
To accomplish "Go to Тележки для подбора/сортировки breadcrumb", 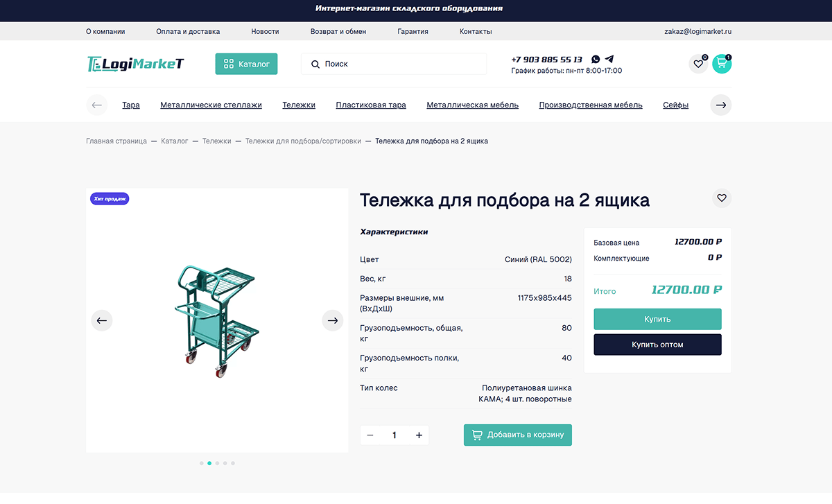I will pos(303,141).
